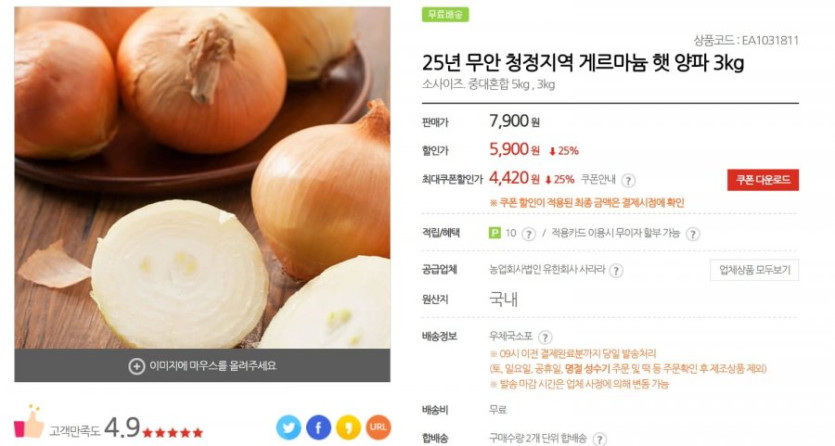Open the 쿠폰안내 coupon guide link

click(x=598, y=179)
